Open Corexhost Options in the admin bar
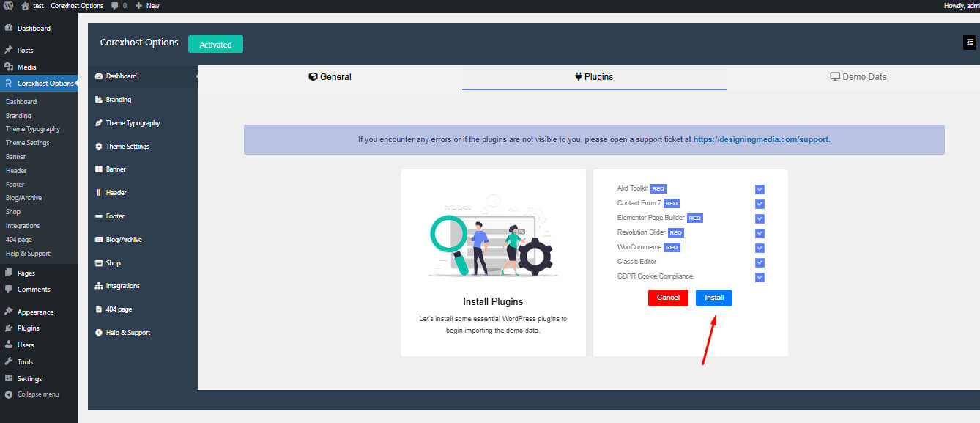The image size is (980, 423). 77,5
